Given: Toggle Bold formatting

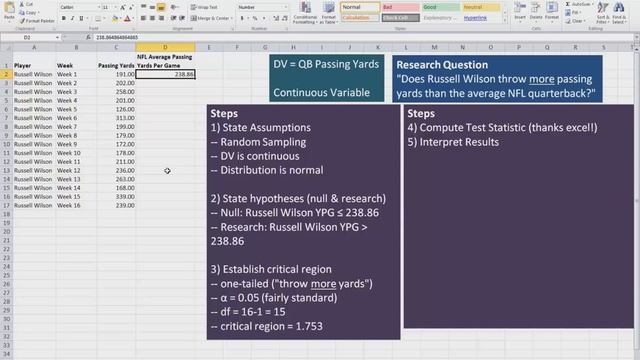Looking at the screenshot, I should tap(64, 18).
